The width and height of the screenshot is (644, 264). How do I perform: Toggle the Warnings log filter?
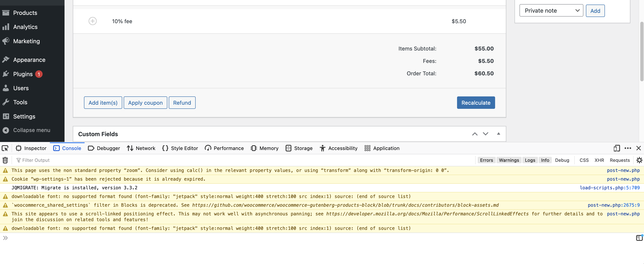pos(509,160)
